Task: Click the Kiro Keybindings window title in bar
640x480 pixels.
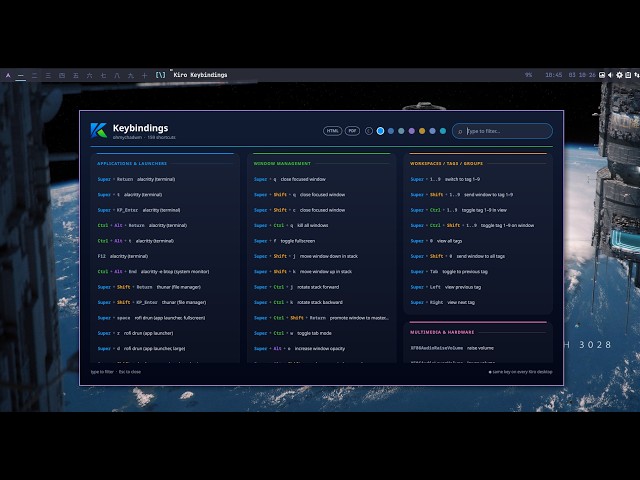Action: tap(200, 75)
